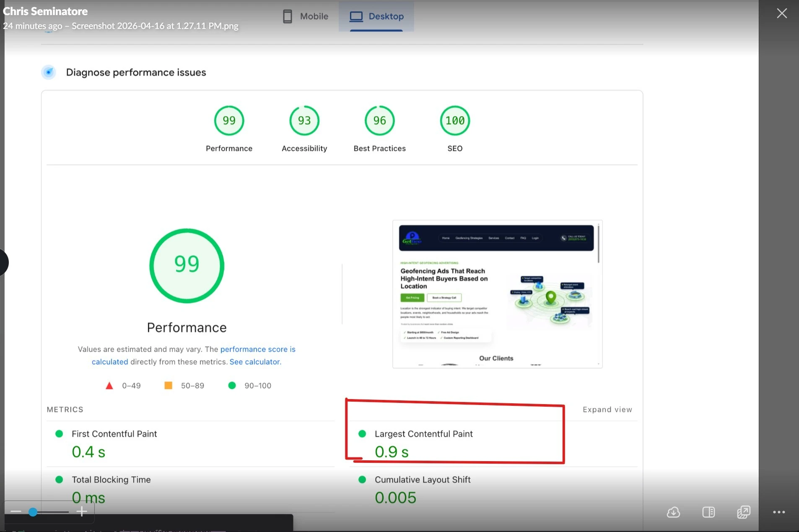Zoom in using the plus icon
The height and width of the screenshot is (532, 799).
coord(81,511)
